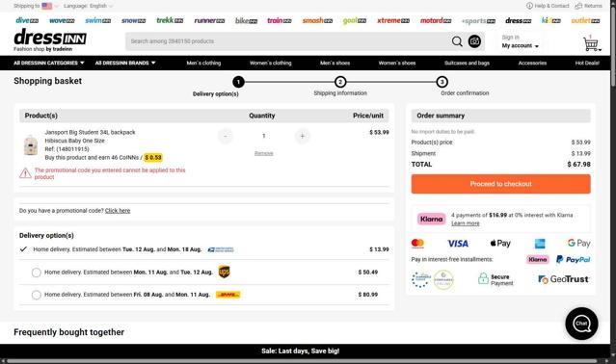616x364 pixels.
Task: Open the shopping cart icon
Action: point(591,44)
